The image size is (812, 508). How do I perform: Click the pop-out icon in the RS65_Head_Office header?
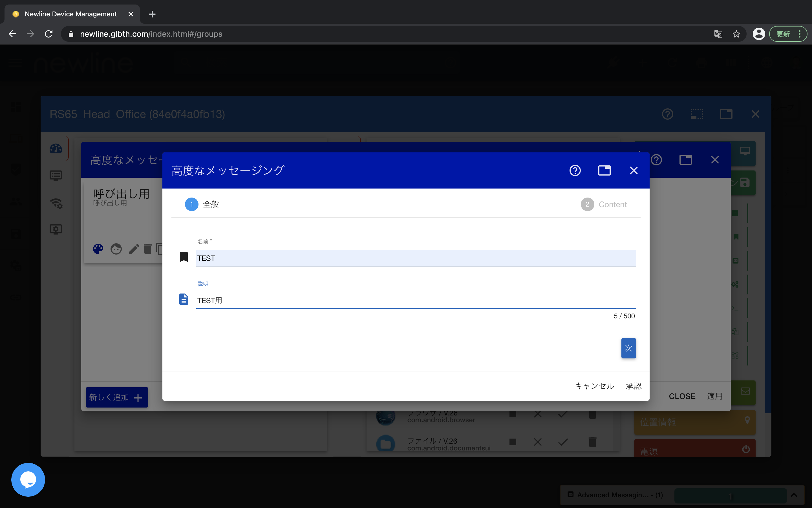click(x=726, y=114)
